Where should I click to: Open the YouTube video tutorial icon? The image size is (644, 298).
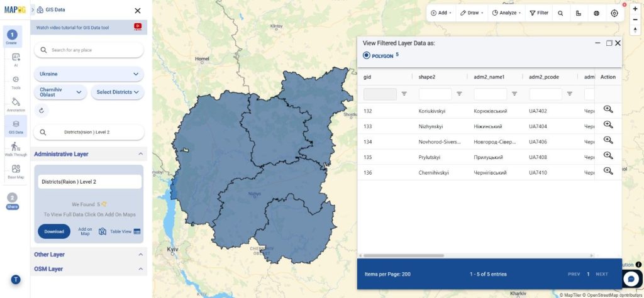(138, 26)
